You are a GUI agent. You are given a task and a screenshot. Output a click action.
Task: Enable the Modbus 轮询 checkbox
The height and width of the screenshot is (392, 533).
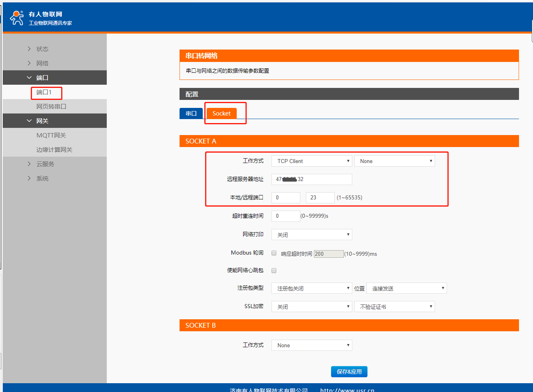click(274, 253)
